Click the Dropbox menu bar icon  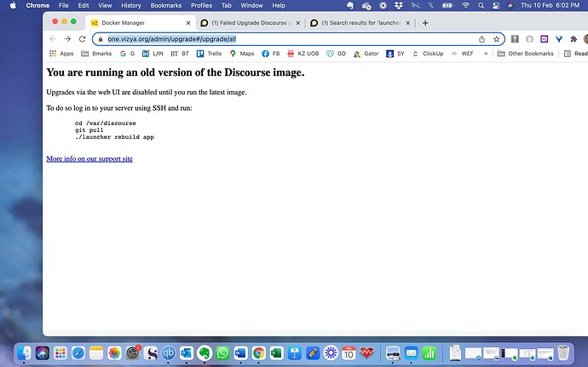pos(399,5)
